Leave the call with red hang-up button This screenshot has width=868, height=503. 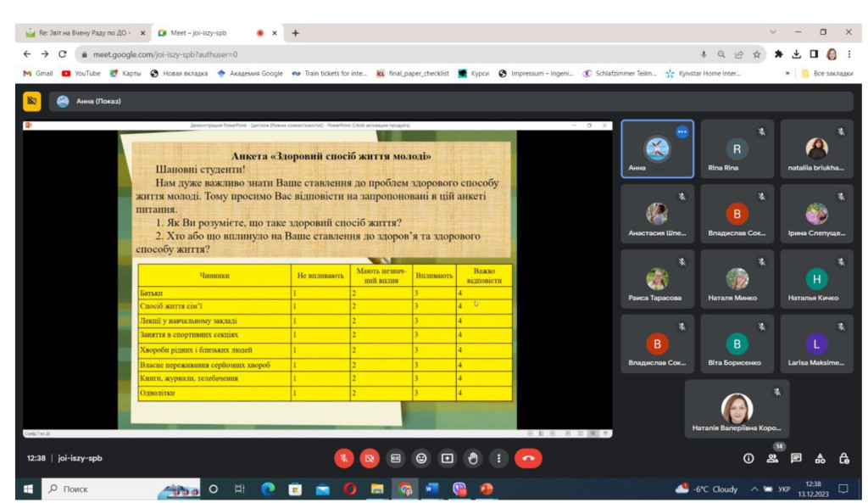click(x=528, y=458)
